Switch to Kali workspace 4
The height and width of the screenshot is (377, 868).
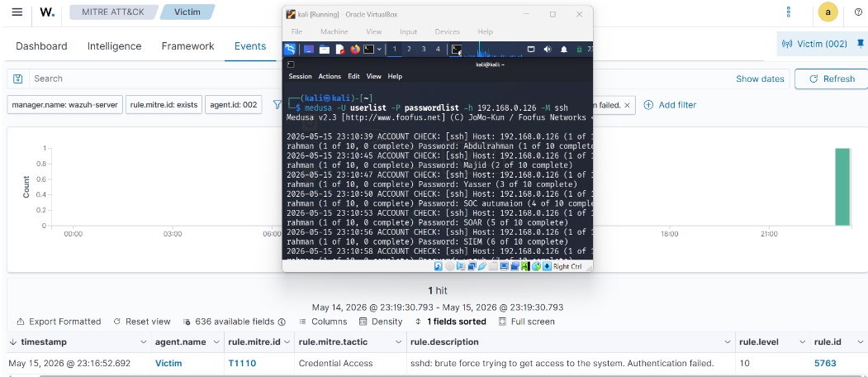pyautogui.click(x=438, y=50)
